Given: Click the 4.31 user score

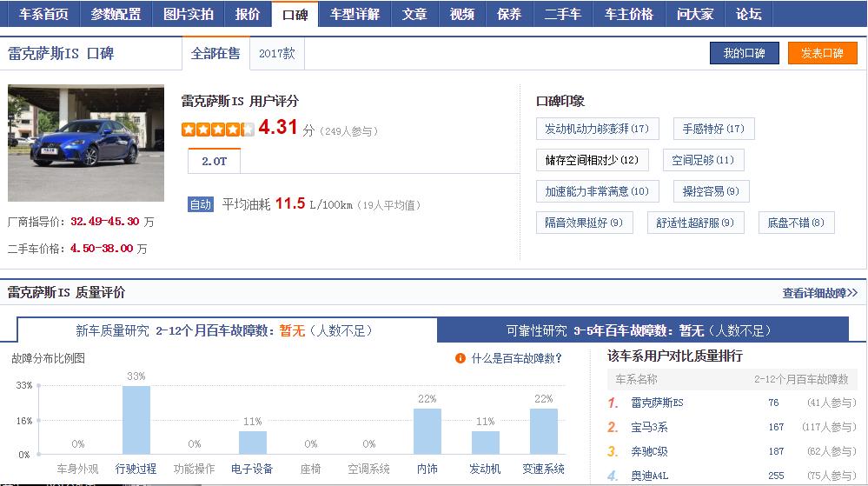Looking at the screenshot, I should (278, 127).
